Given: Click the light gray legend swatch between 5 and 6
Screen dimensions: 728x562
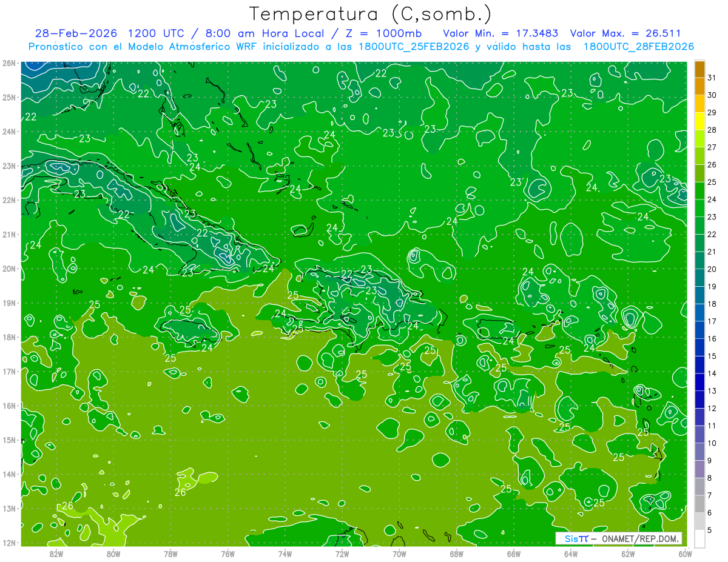Looking at the screenshot, I should 699,521.
